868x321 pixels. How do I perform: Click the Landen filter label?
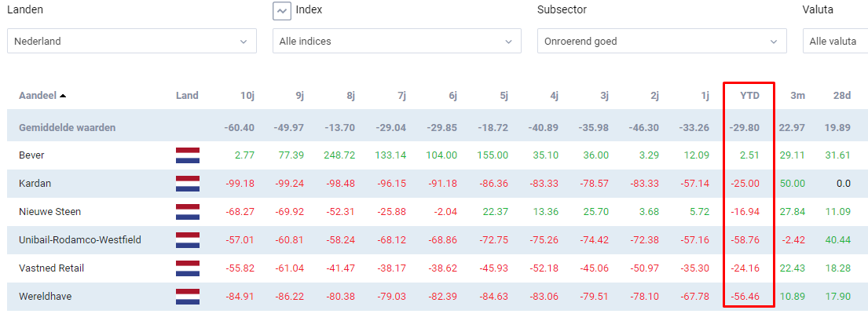(x=25, y=10)
